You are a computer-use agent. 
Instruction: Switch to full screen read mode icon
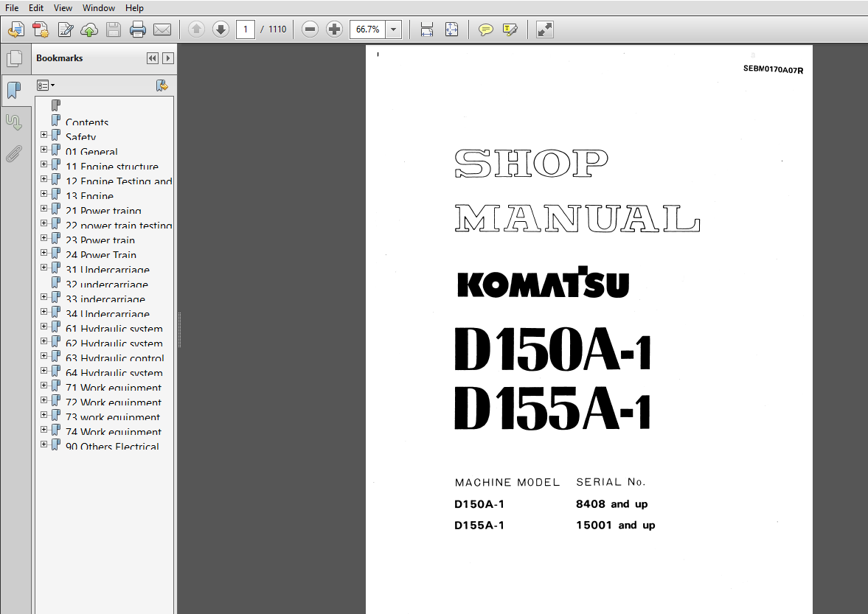[545, 29]
